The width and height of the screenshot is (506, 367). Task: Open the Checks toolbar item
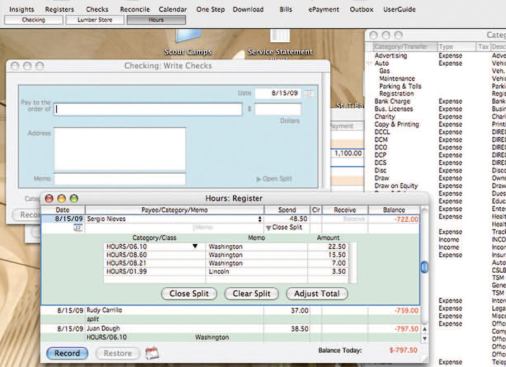[97, 9]
